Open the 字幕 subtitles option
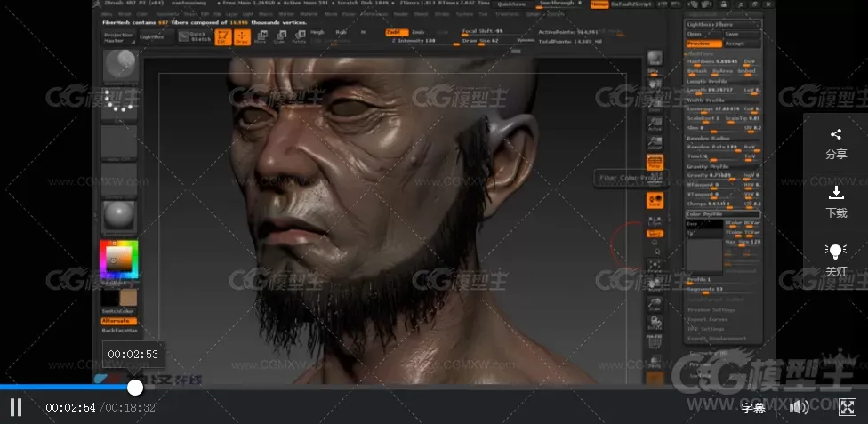The width and height of the screenshot is (868, 424). (x=753, y=409)
